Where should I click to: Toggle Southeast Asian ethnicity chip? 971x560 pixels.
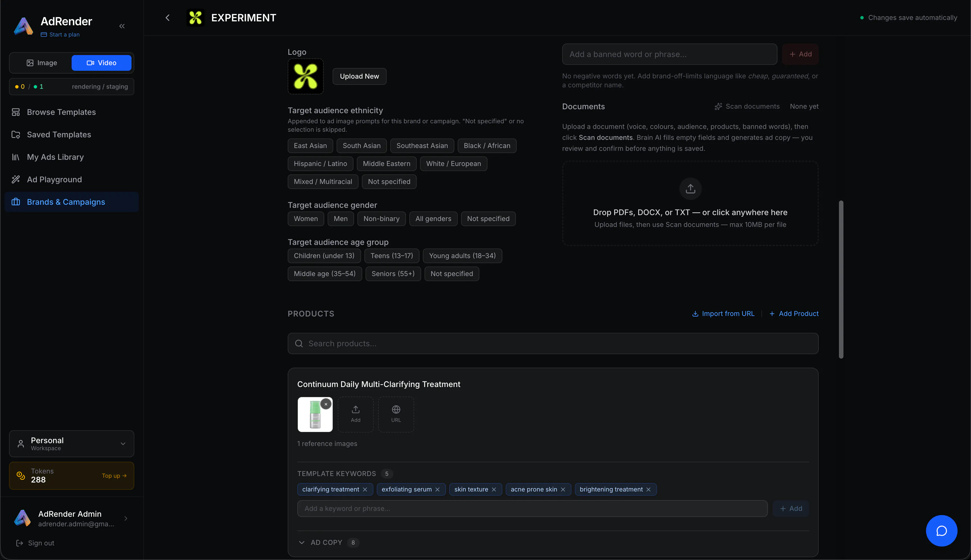(422, 146)
